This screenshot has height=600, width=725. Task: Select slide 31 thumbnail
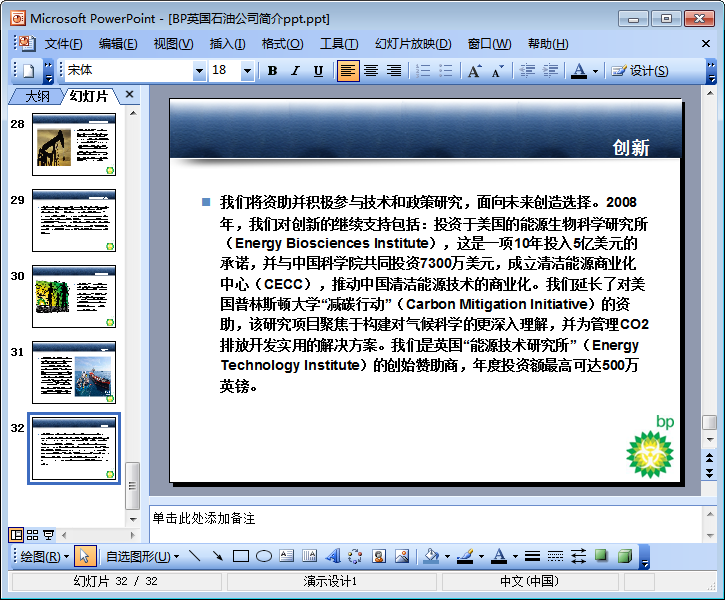click(x=74, y=373)
